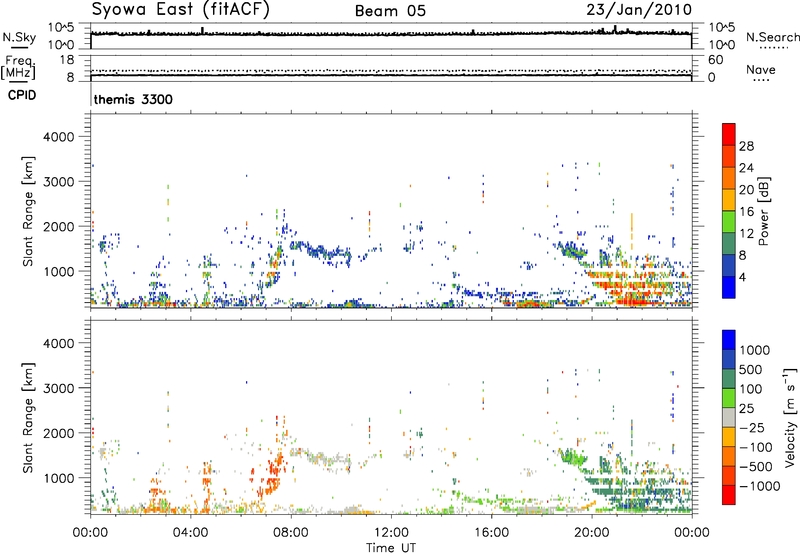Click the 'N.Search' legend label
The image size is (800, 554).
tap(772, 37)
